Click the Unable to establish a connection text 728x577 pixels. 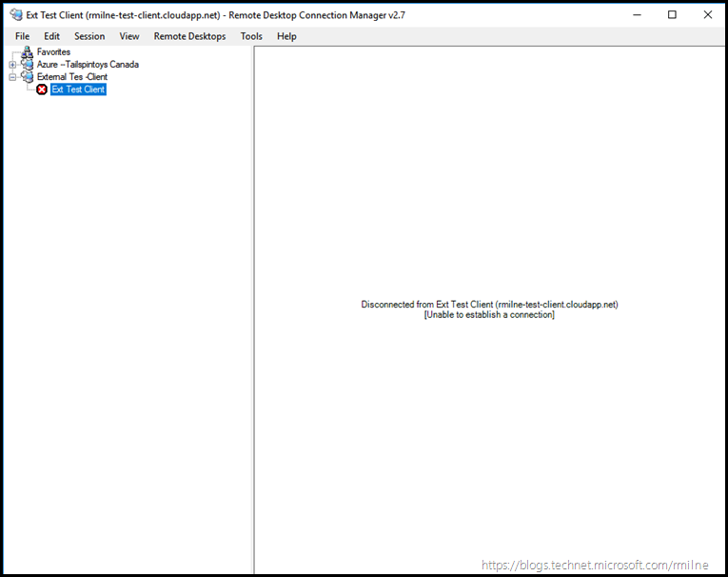[x=489, y=315]
